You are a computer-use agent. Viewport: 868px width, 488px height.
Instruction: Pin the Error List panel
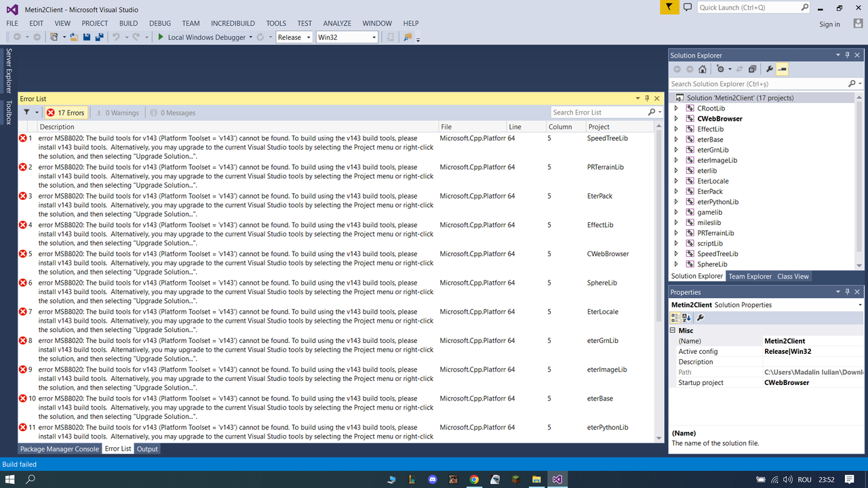click(647, 99)
